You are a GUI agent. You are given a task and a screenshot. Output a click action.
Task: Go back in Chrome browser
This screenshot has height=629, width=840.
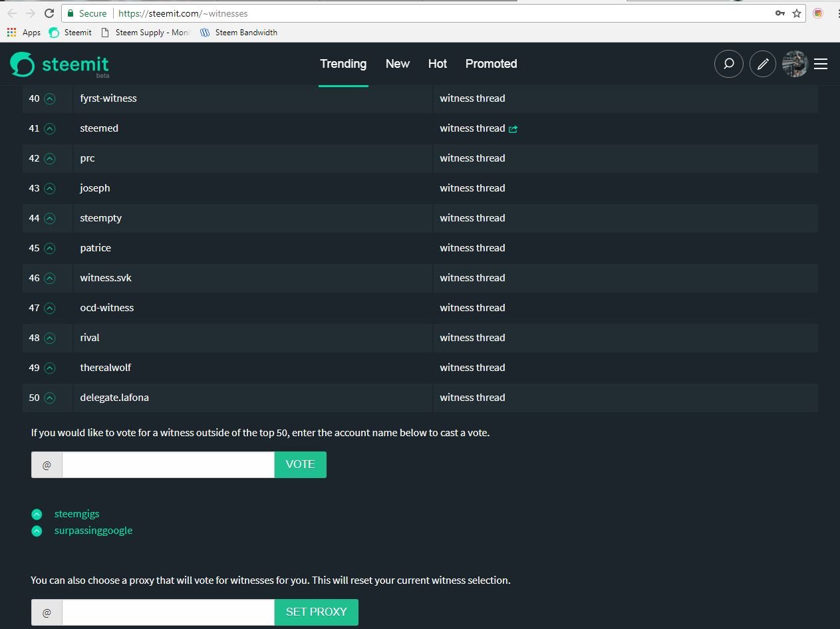[12, 13]
